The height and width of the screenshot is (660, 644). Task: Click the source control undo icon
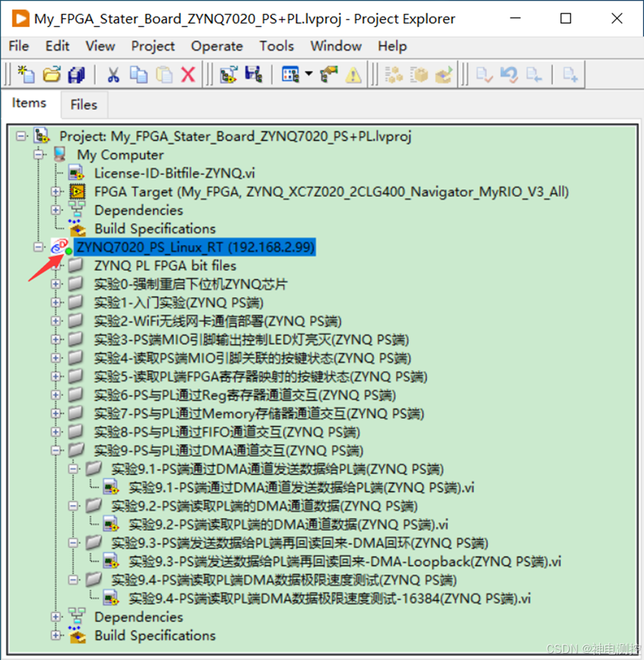coord(509,74)
